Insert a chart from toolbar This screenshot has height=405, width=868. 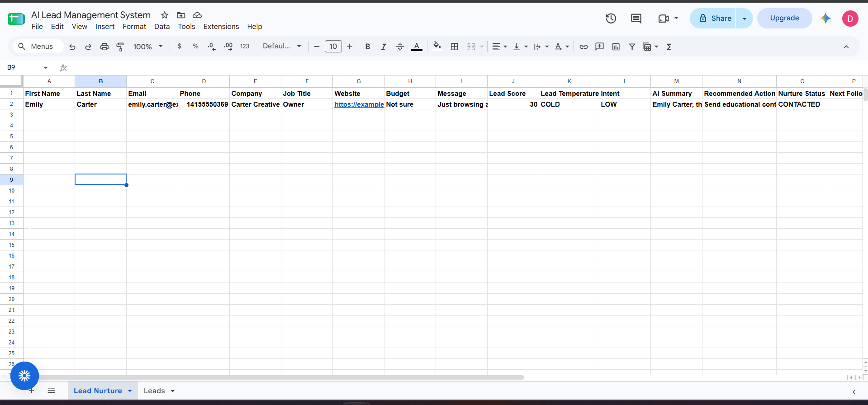tap(616, 47)
